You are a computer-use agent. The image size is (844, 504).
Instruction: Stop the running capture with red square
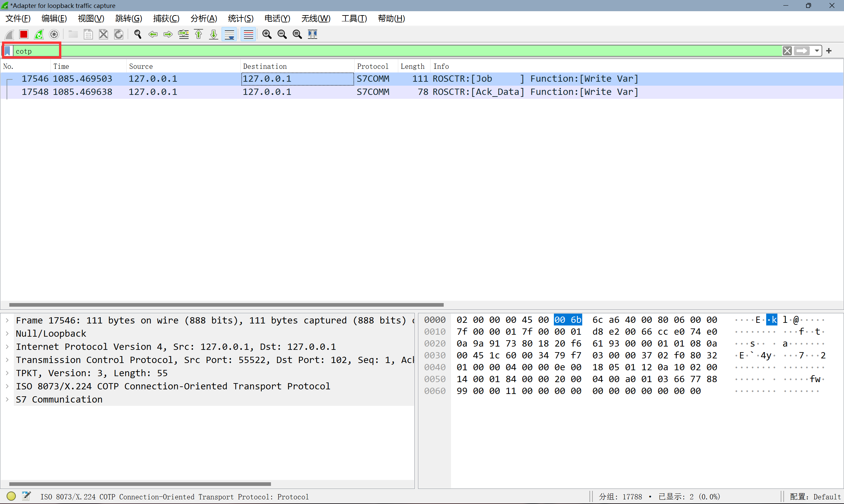tap(24, 34)
